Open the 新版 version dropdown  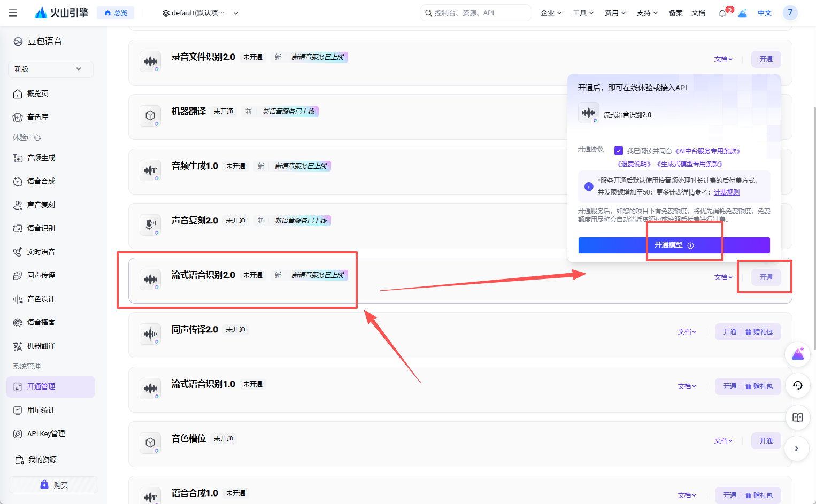pos(51,69)
